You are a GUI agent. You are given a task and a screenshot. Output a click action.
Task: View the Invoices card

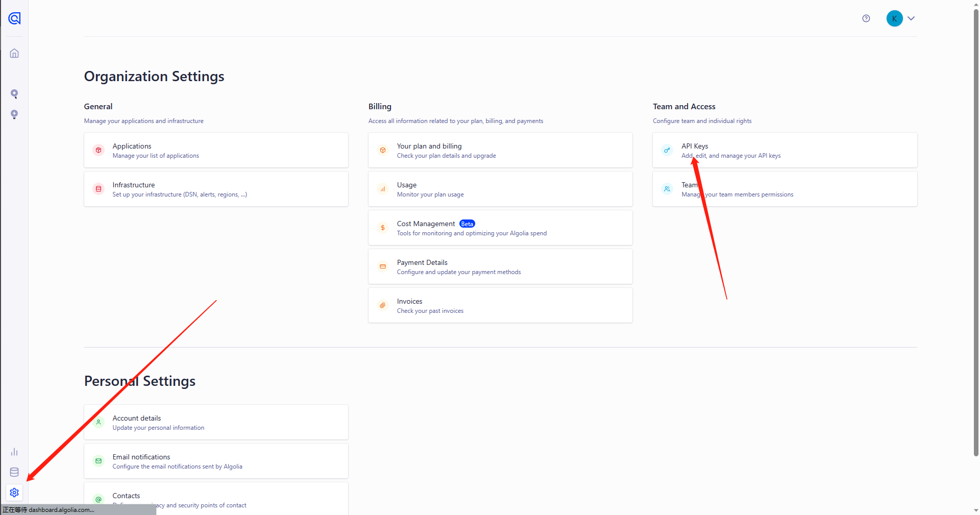click(x=500, y=305)
